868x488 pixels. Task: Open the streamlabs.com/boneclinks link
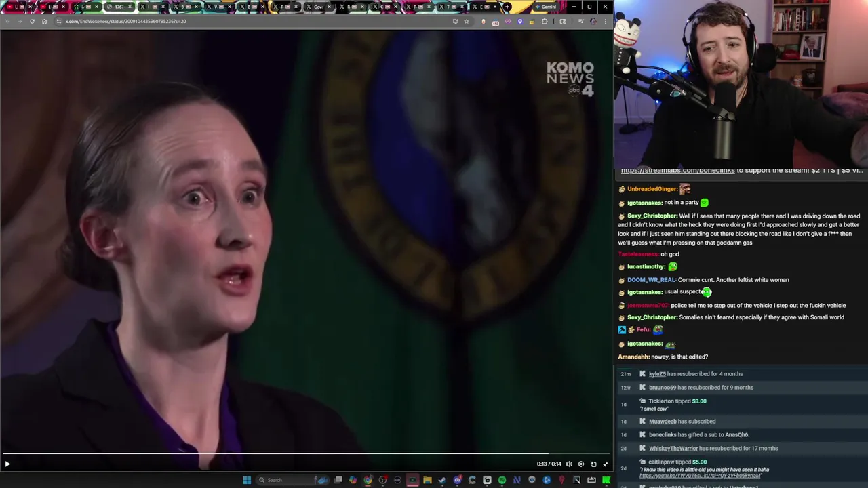[x=677, y=171]
